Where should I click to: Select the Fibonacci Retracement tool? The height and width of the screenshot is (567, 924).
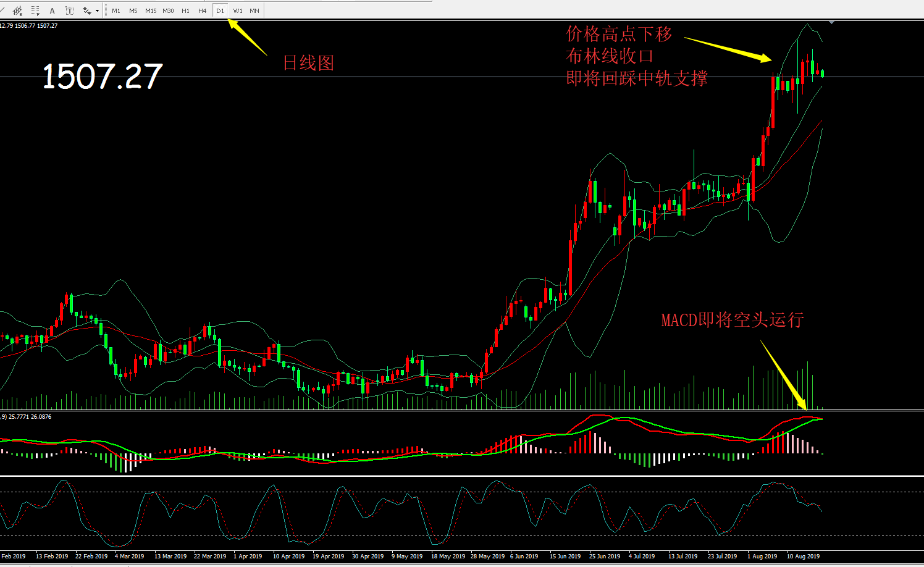pyautogui.click(x=35, y=10)
